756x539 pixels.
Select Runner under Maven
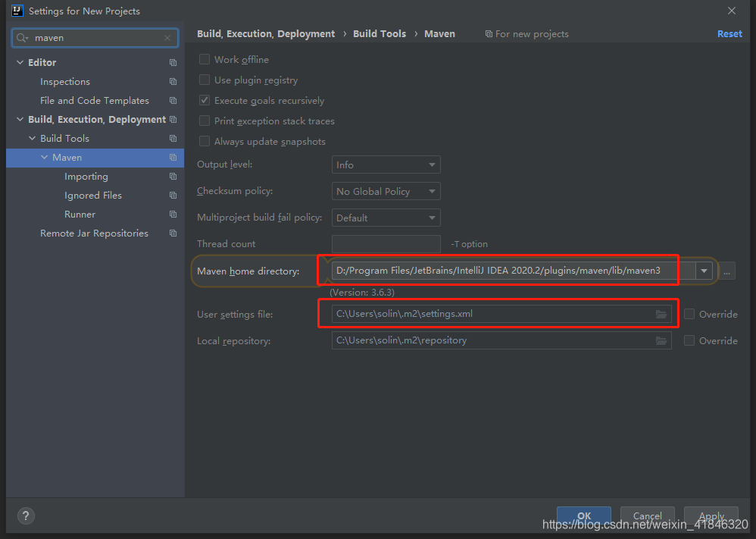pos(80,215)
